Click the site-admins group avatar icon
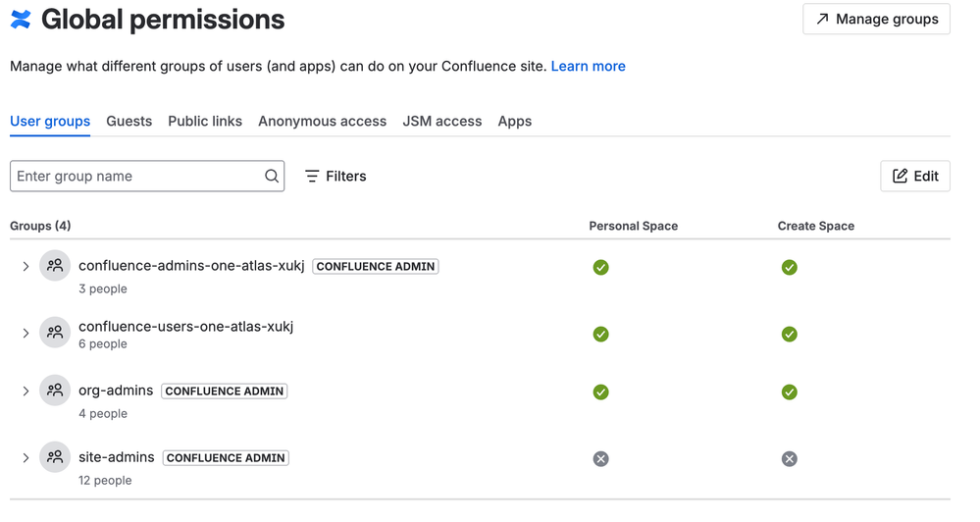Viewport: 980px width, 522px height. coord(55,457)
